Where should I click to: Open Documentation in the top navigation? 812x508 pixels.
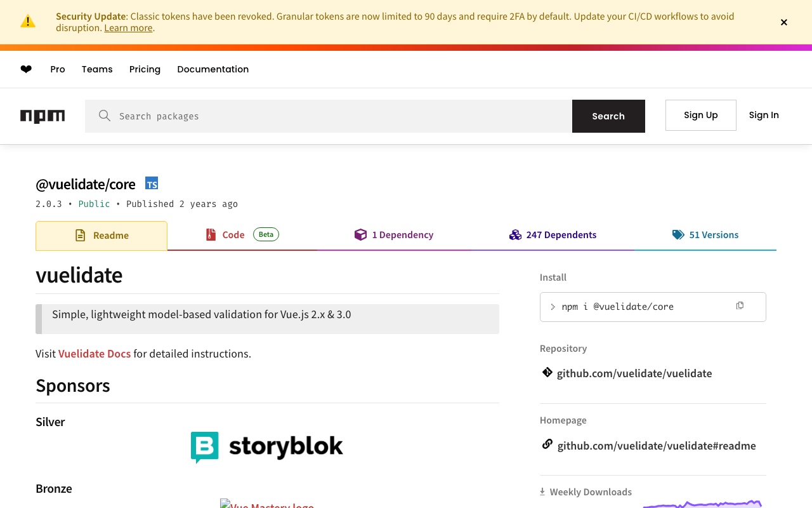pos(213,69)
